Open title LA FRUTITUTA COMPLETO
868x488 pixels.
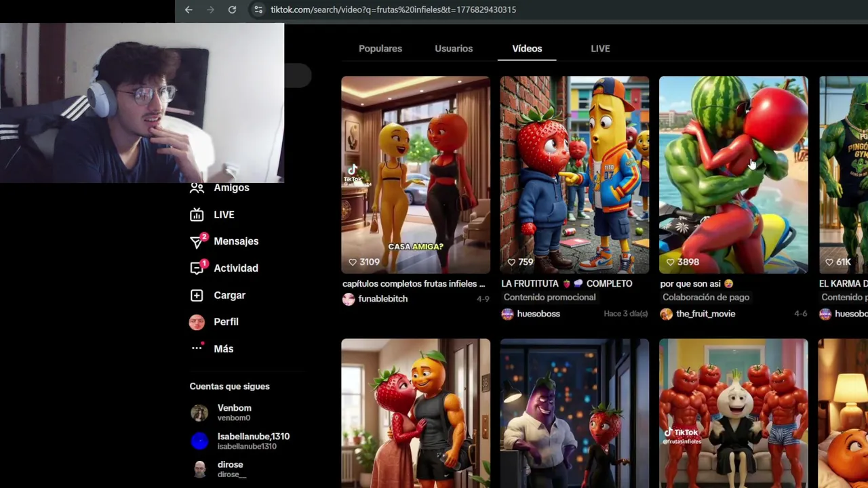[x=567, y=284]
